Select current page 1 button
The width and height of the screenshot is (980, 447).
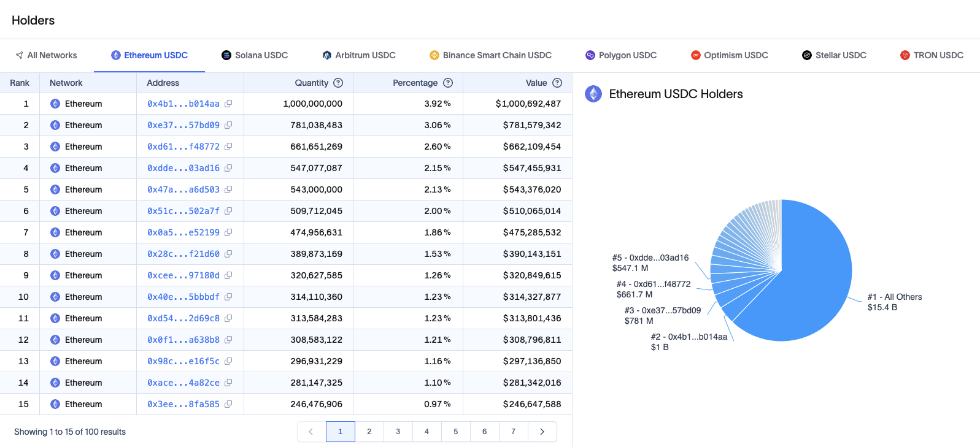click(341, 432)
